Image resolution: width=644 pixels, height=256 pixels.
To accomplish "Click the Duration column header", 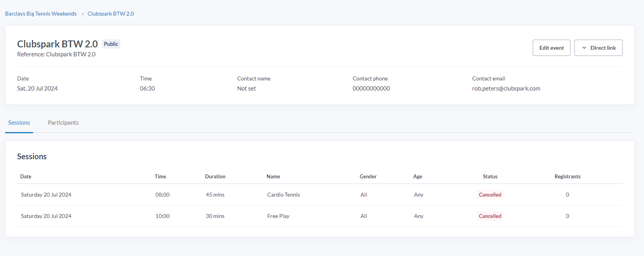I will click(x=215, y=176).
